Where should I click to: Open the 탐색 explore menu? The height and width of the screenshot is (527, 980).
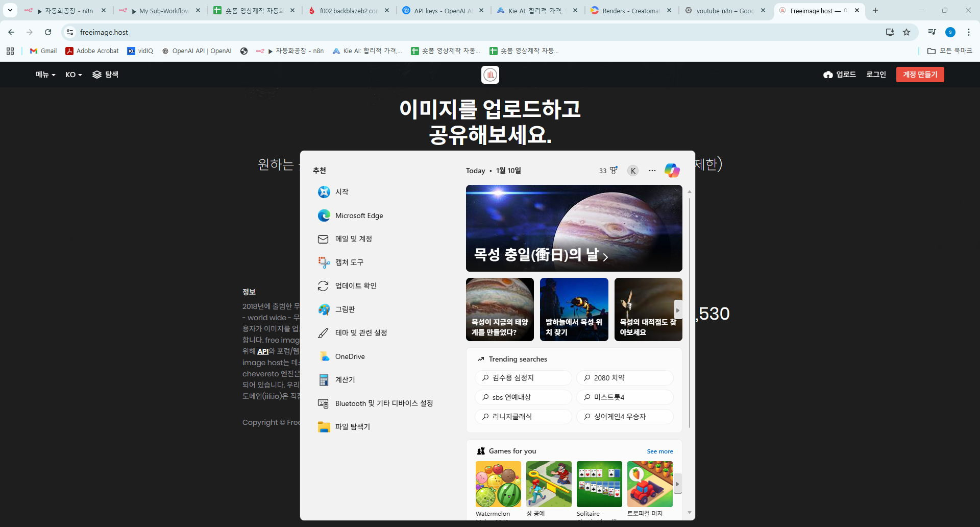pos(105,75)
